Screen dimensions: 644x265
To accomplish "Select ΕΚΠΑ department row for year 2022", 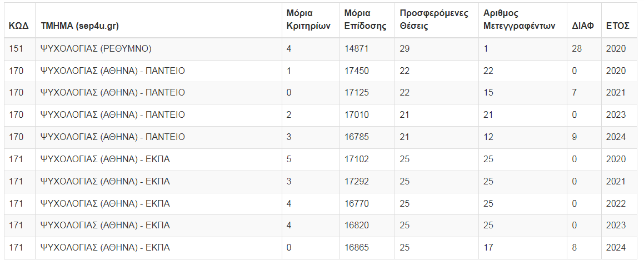I will (x=105, y=204).
